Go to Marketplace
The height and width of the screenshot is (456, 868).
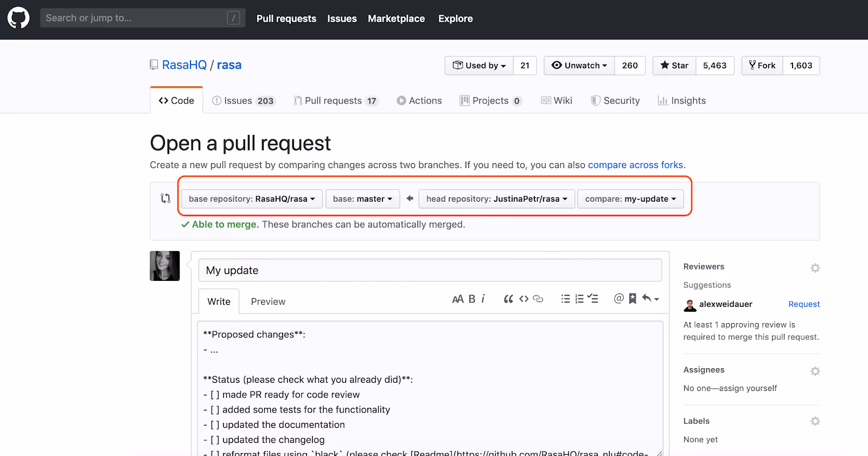tap(396, 18)
